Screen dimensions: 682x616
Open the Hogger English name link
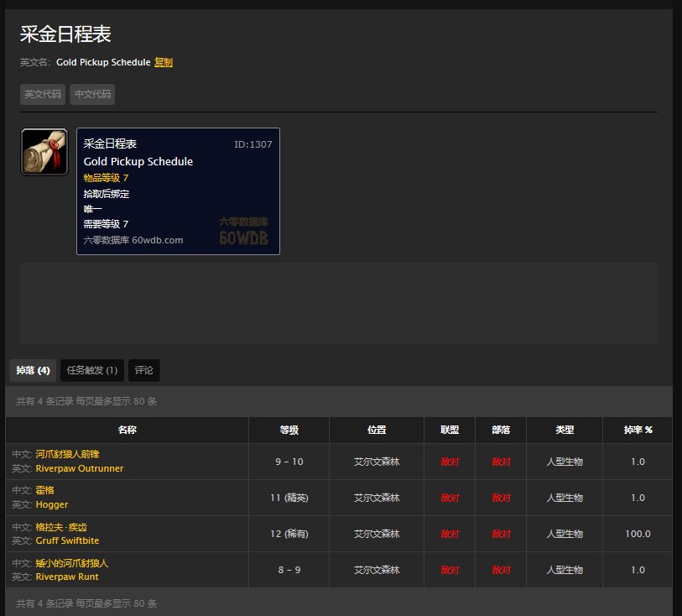coord(52,504)
